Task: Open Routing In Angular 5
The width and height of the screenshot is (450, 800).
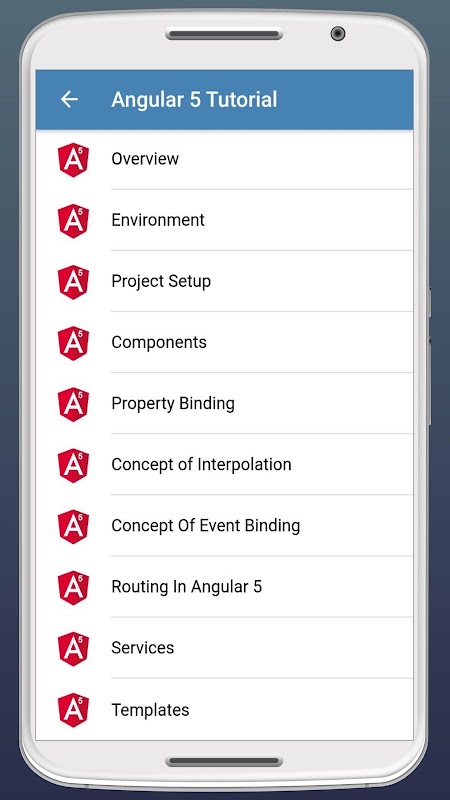Action: pos(224,587)
